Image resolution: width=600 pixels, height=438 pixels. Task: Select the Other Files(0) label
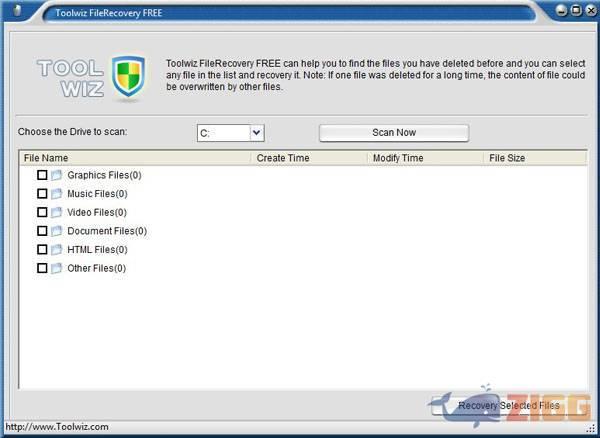[97, 269]
